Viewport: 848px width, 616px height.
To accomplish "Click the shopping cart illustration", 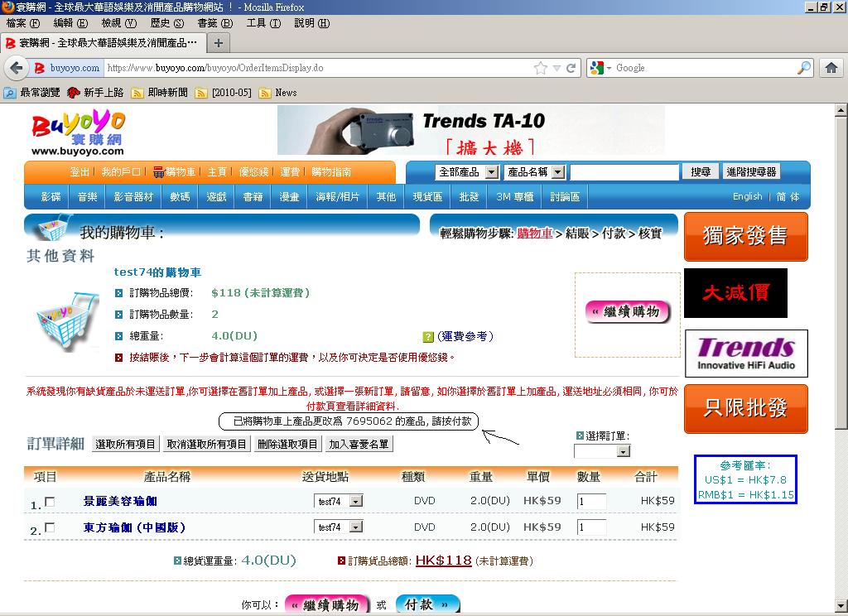I will click(68, 321).
